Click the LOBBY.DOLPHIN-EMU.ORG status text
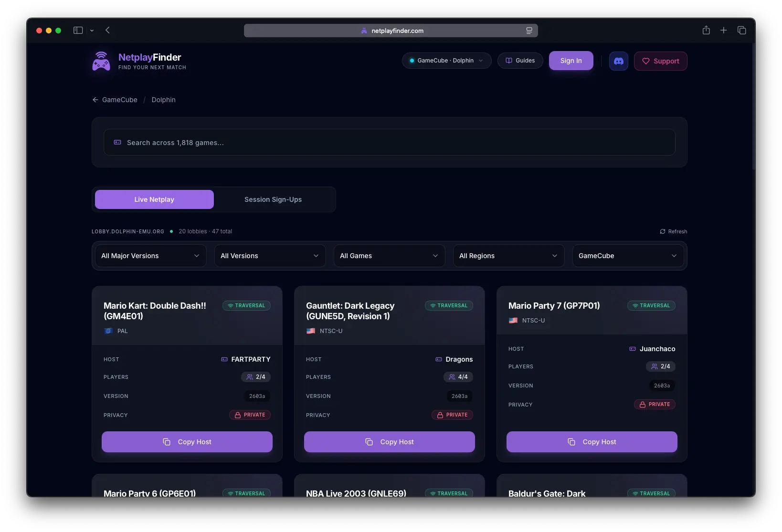The image size is (782, 532). (128, 231)
